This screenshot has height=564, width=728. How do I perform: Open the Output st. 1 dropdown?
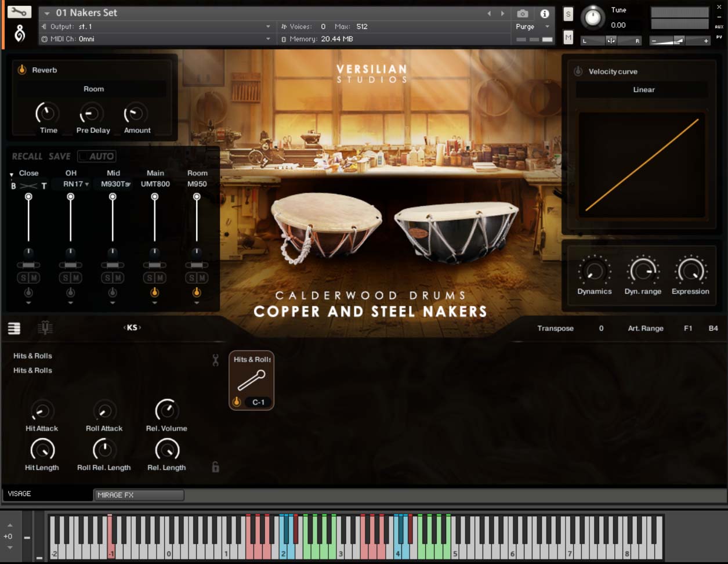[155, 27]
